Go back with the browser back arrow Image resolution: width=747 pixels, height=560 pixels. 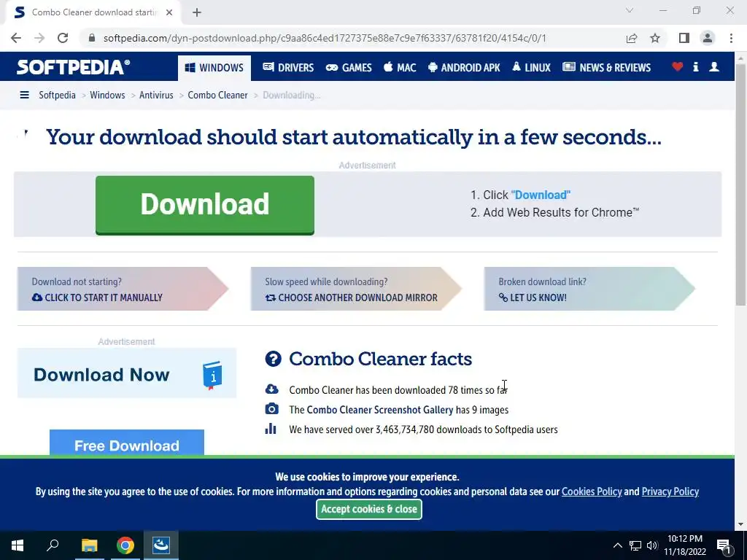(16, 38)
